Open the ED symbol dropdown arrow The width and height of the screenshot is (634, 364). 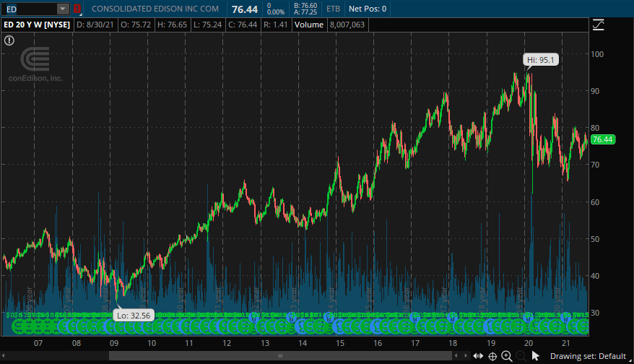click(x=63, y=9)
